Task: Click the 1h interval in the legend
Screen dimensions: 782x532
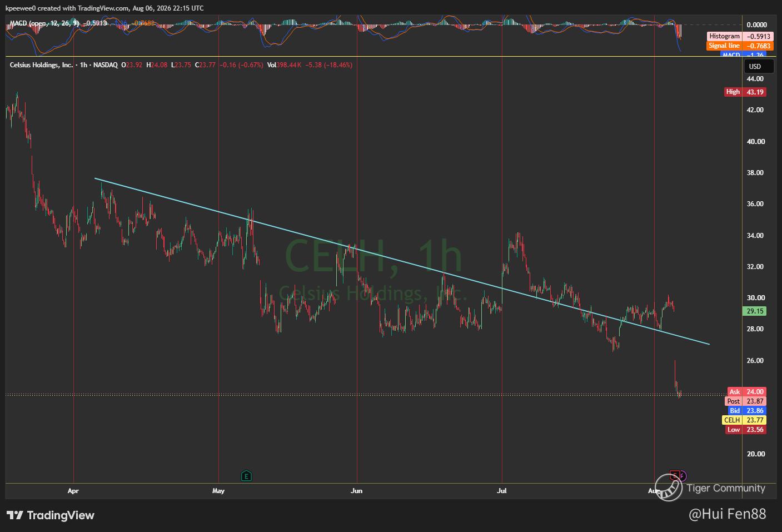Action: pyautogui.click(x=83, y=65)
